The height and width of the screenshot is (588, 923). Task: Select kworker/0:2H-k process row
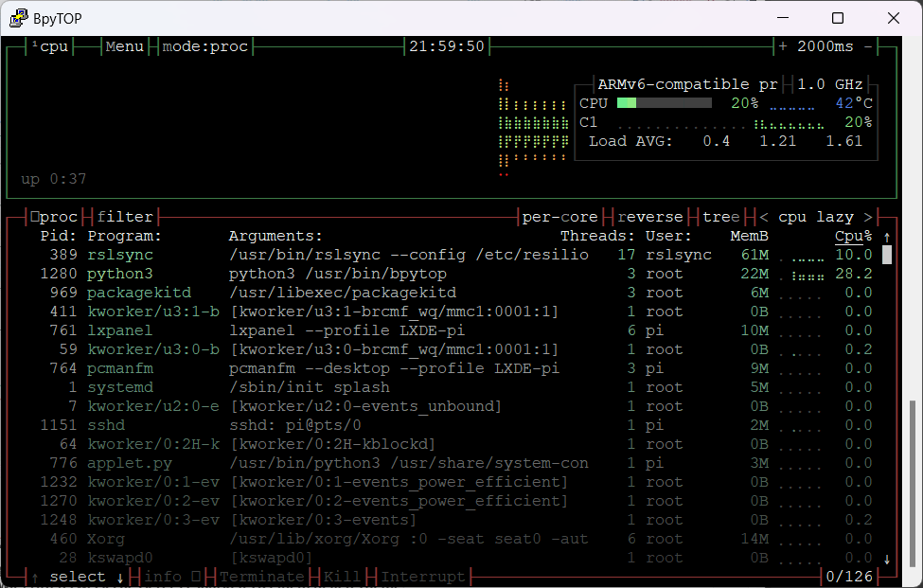[x=453, y=444]
